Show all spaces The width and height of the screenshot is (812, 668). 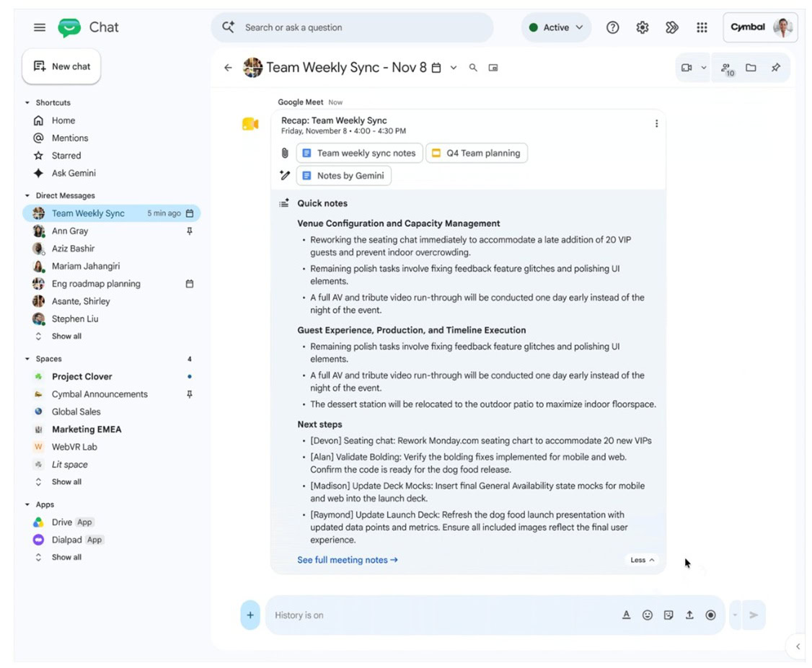[x=66, y=482]
